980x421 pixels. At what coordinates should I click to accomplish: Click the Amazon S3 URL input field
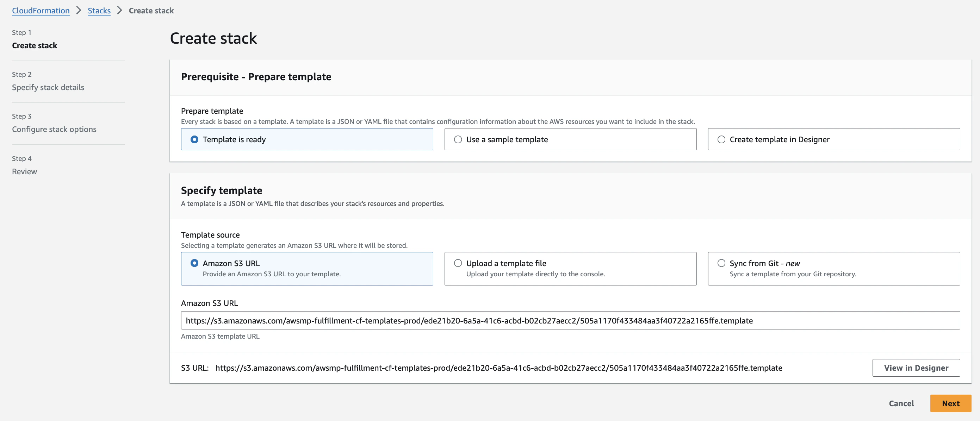coord(570,321)
